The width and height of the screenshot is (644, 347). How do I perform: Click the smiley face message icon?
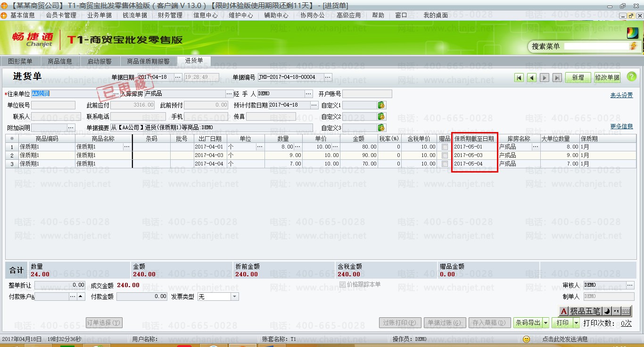pos(527,339)
